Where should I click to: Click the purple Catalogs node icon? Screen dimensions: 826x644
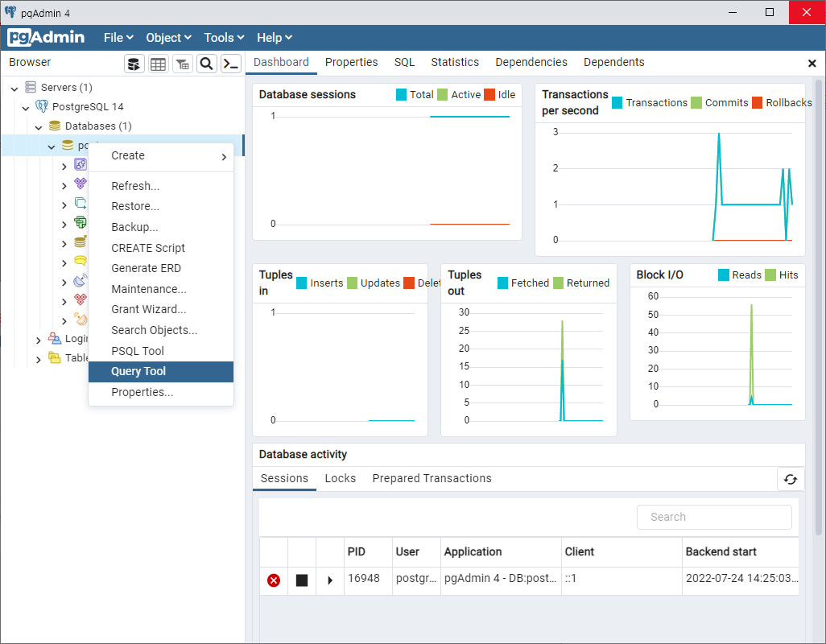click(80, 184)
